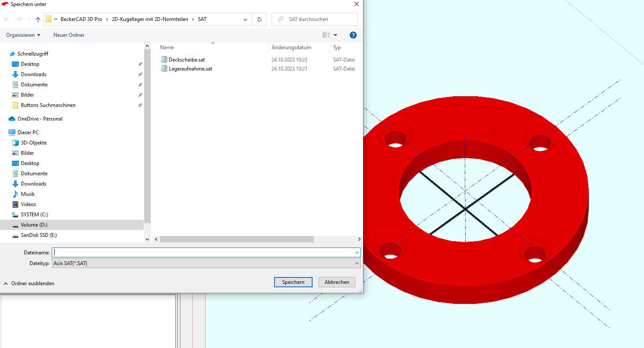Open Downloads under Schnellzugriff

point(33,74)
